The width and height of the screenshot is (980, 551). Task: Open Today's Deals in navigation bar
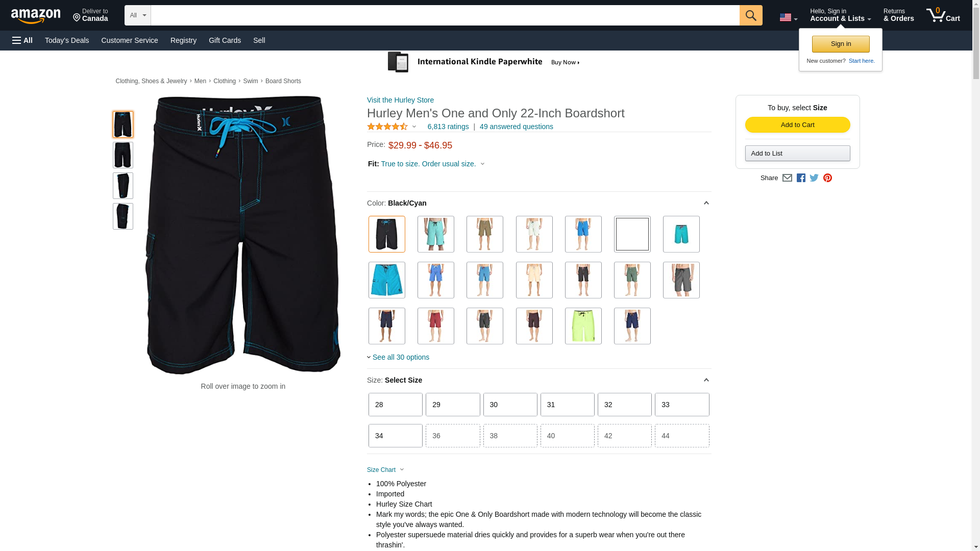pos(67,40)
